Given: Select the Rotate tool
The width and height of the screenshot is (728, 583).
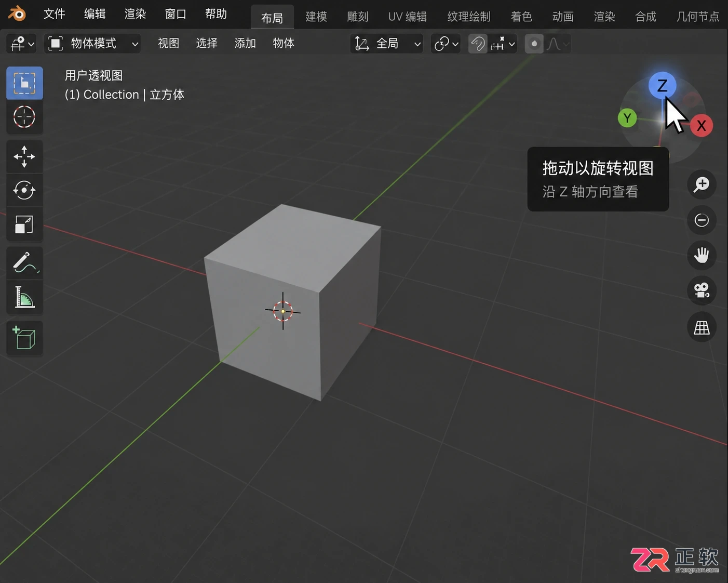Looking at the screenshot, I should [x=24, y=190].
